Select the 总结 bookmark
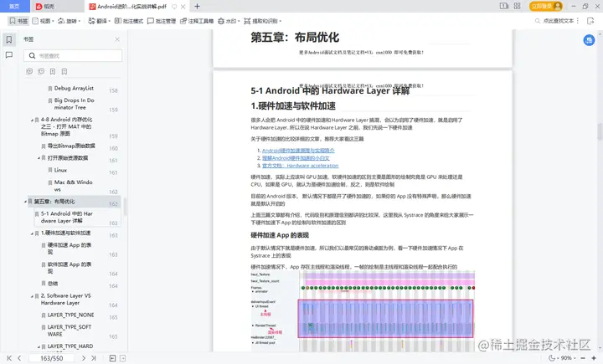 pos(53,284)
